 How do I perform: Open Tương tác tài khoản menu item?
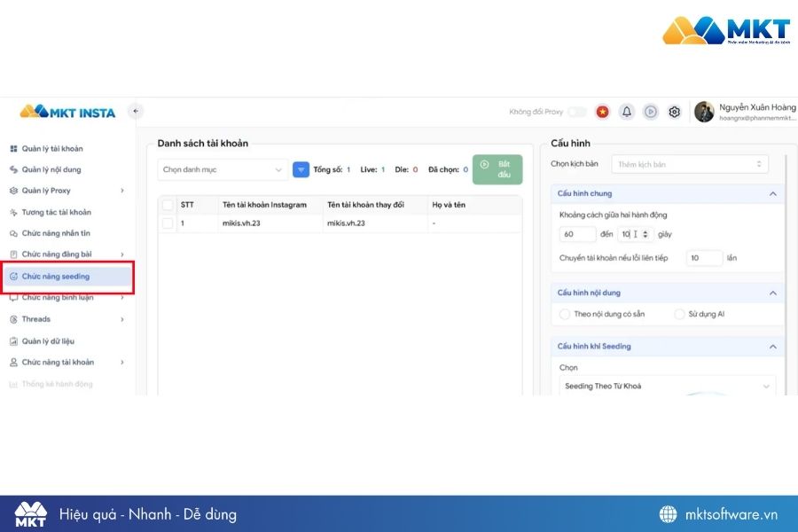click(x=56, y=212)
